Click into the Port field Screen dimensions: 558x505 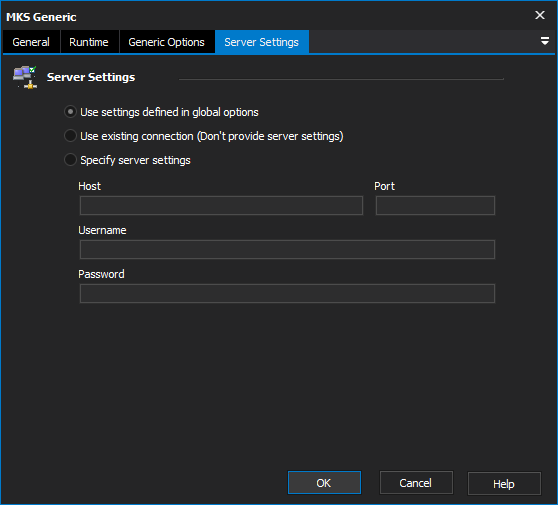435,205
